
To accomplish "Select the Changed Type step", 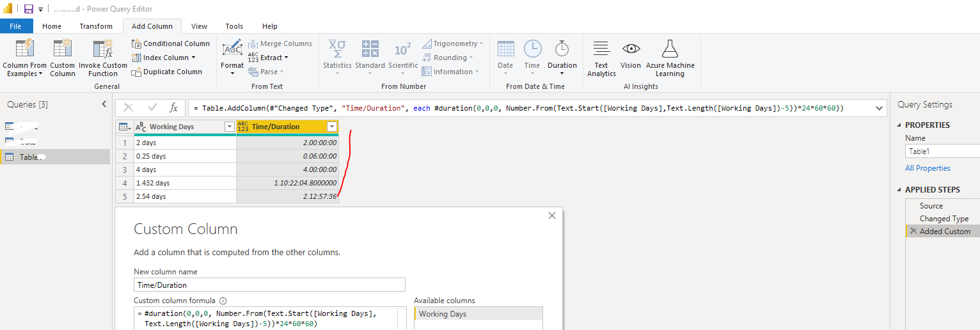I will (x=943, y=219).
